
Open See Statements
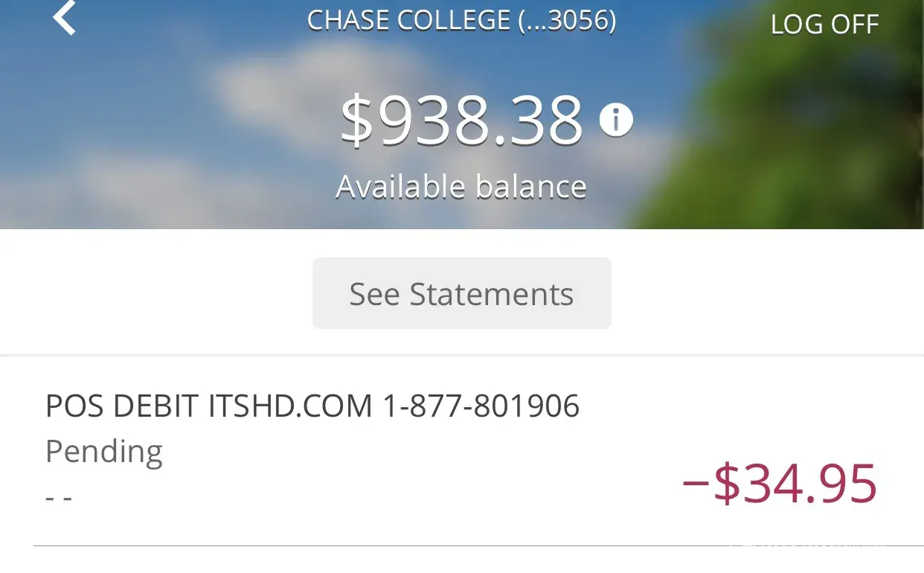[461, 294]
